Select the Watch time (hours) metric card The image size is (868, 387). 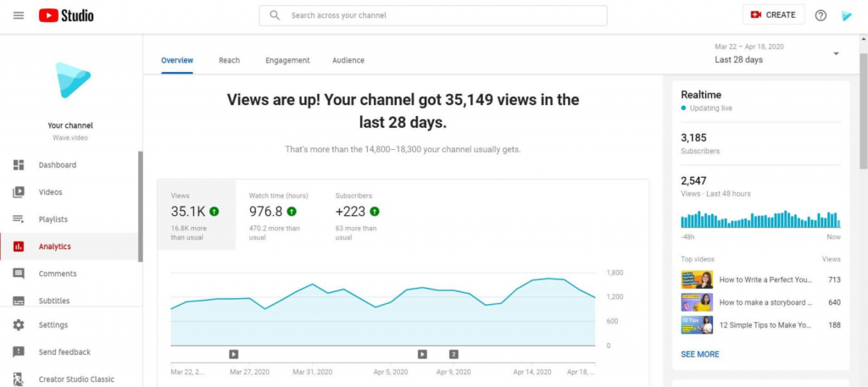(278, 215)
